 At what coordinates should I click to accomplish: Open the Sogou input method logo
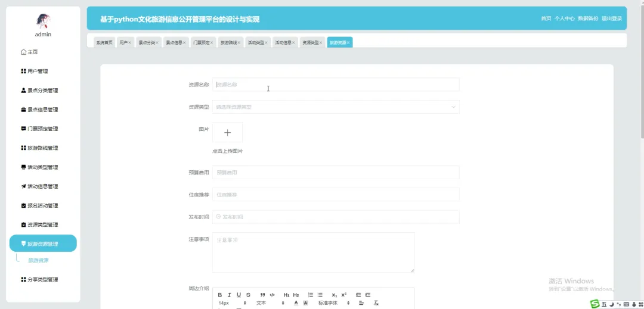tap(595, 304)
